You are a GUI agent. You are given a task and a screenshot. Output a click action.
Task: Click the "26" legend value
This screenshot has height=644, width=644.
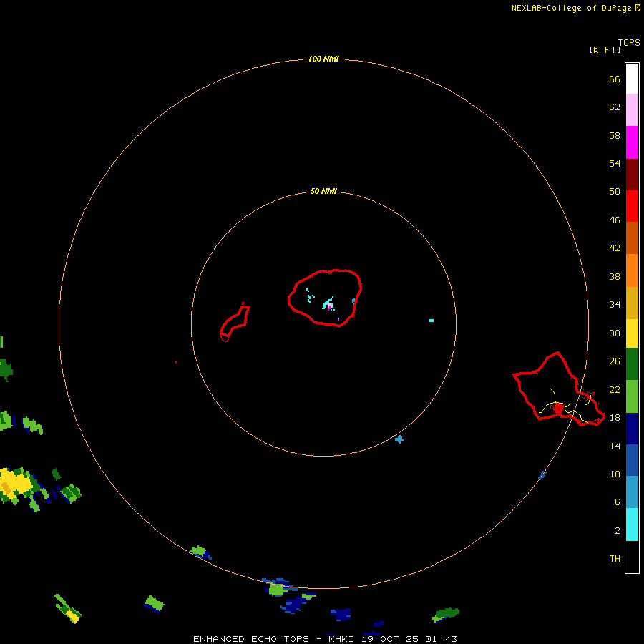click(615, 361)
